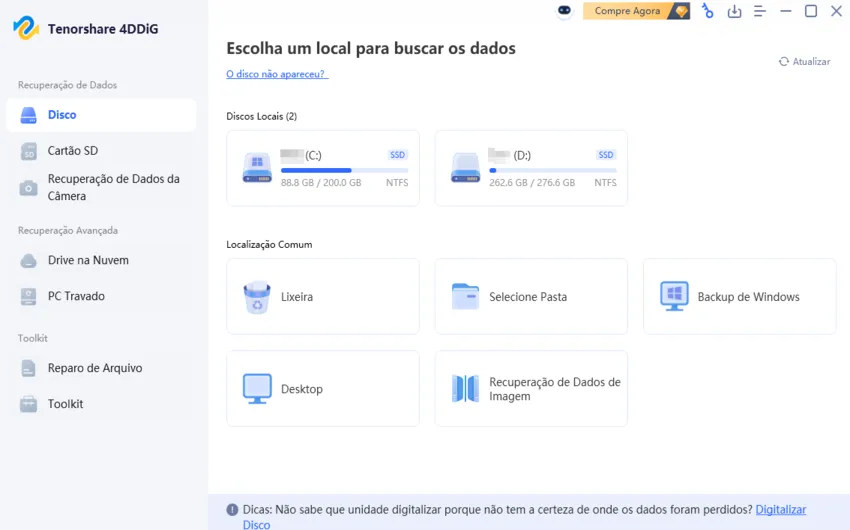Click the refresh arrows icon beside Atualizar
The height and width of the screenshot is (530, 850).
(x=784, y=62)
